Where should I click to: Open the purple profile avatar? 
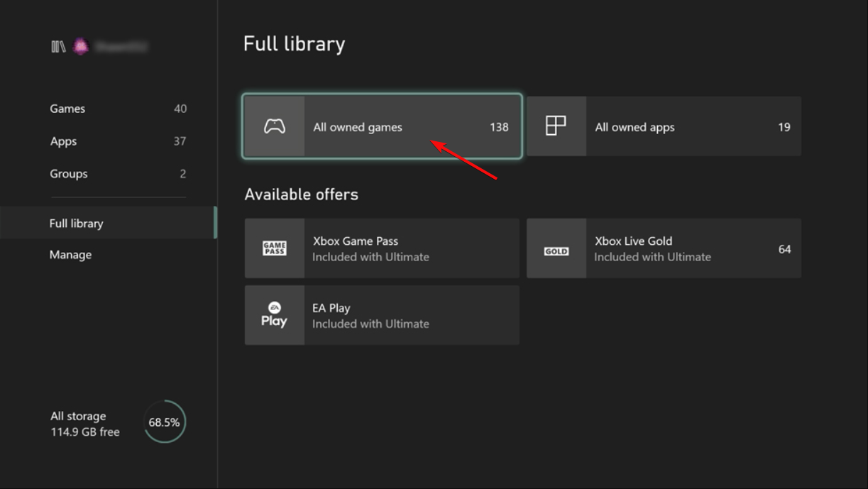click(81, 47)
